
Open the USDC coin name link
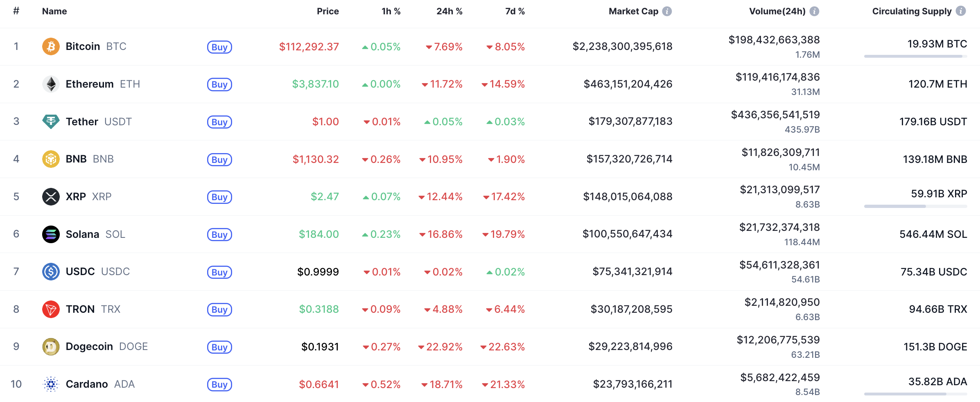click(x=80, y=272)
